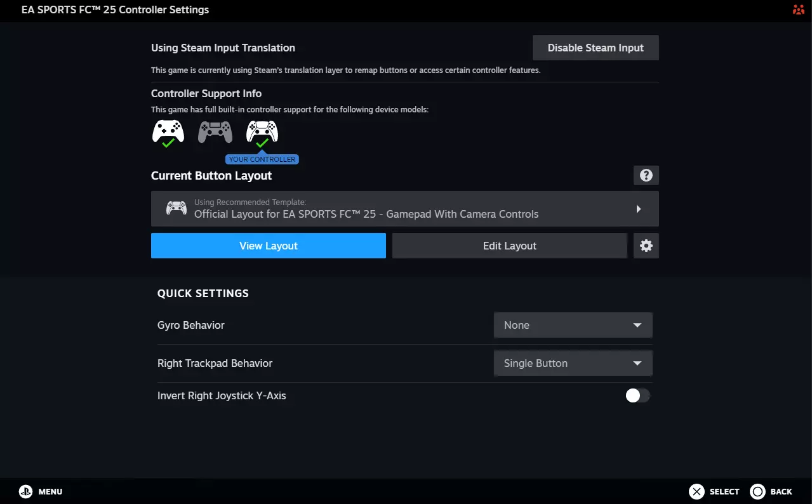Click the Your Controller badge

click(262, 159)
